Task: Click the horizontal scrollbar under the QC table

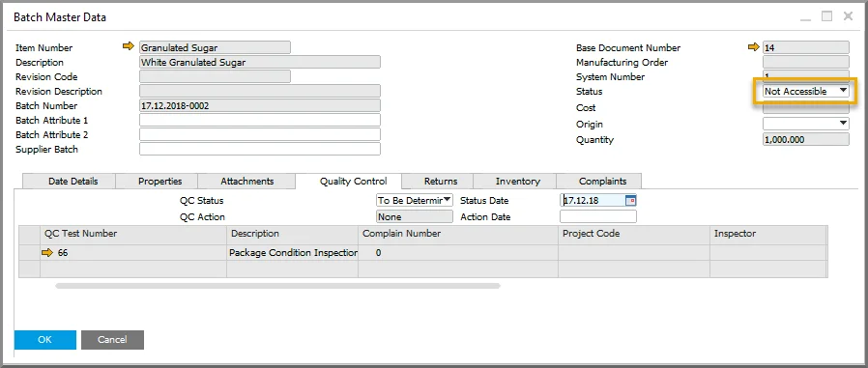Action: click(277, 286)
